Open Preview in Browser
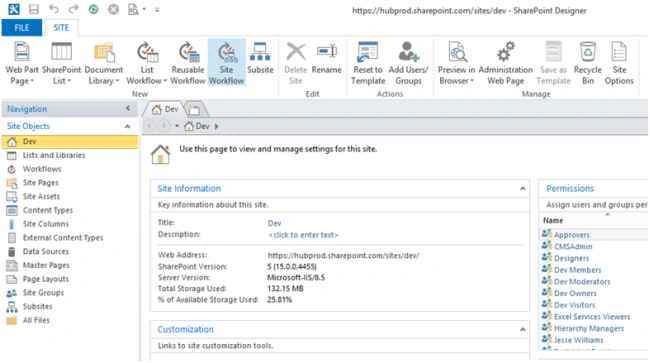Screen dimensions: 650x363 point(456,63)
